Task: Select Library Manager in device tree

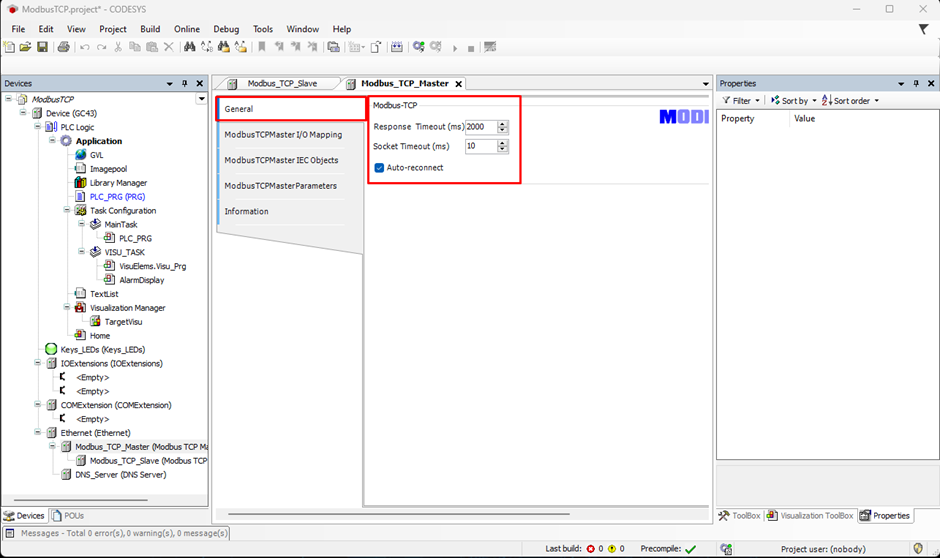Action: click(118, 183)
